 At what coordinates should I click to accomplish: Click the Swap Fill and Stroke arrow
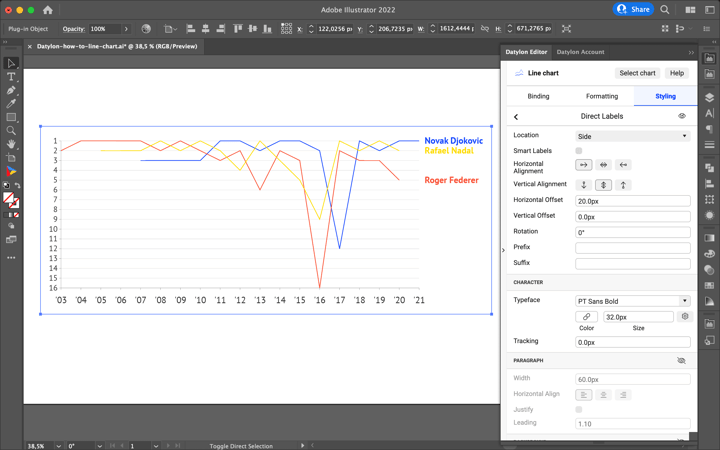point(17,186)
